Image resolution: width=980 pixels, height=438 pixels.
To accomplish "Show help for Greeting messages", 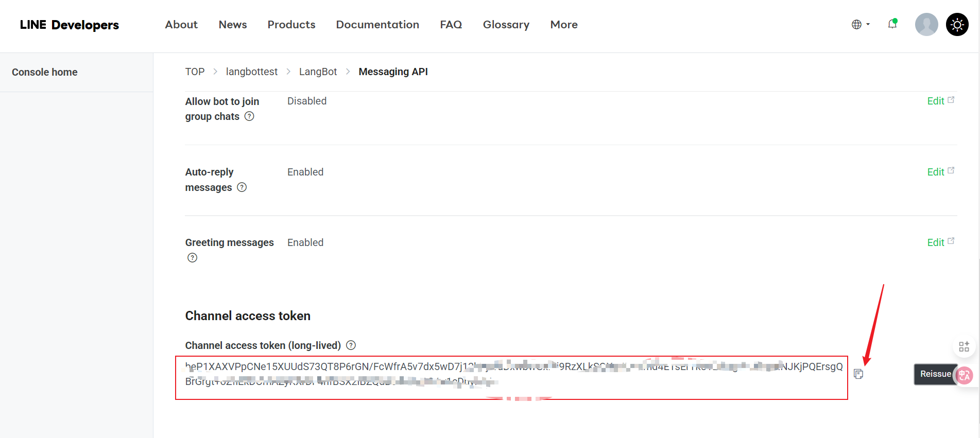I will pyautogui.click(x=192, y=258).
